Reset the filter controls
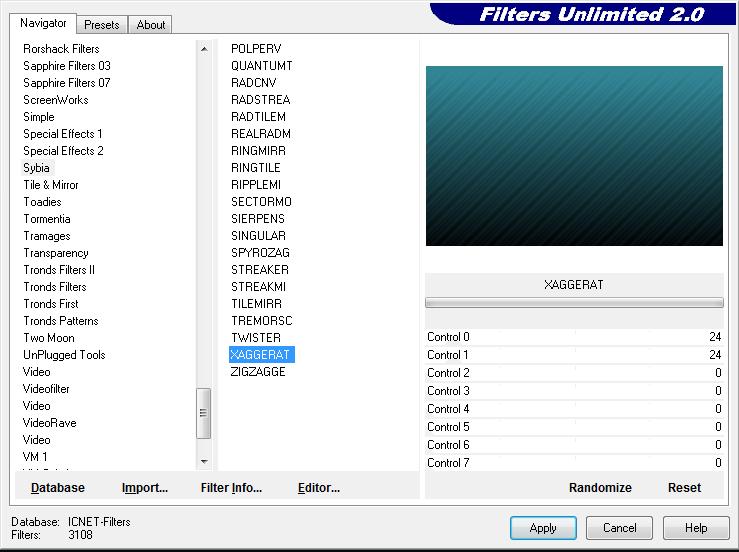 pos(684,487)
